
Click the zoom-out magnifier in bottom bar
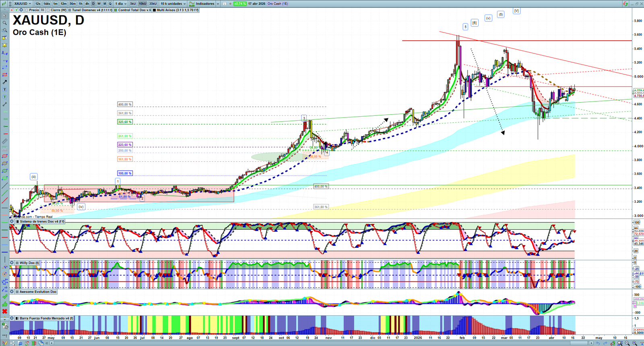tap(627, 343)
